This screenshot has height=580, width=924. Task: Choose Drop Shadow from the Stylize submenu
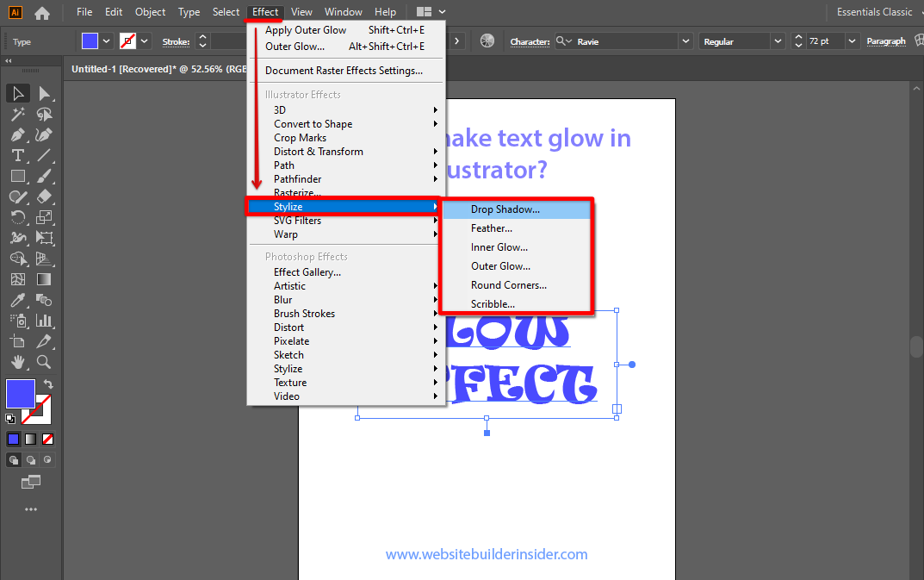tap(503, 209)
